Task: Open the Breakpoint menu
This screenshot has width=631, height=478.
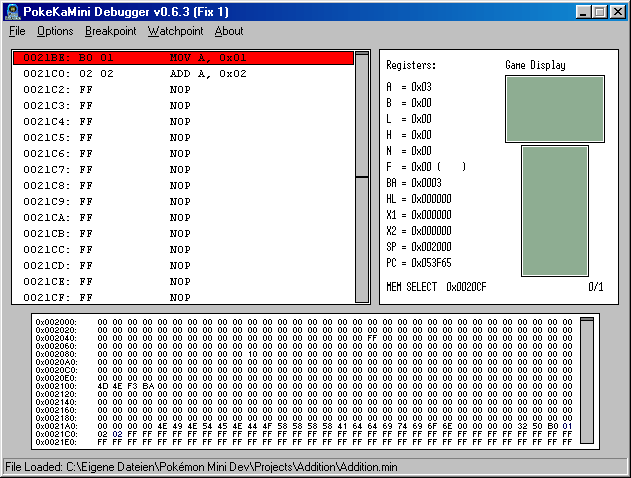Action: pyautogui.click(x=110, y=31)
